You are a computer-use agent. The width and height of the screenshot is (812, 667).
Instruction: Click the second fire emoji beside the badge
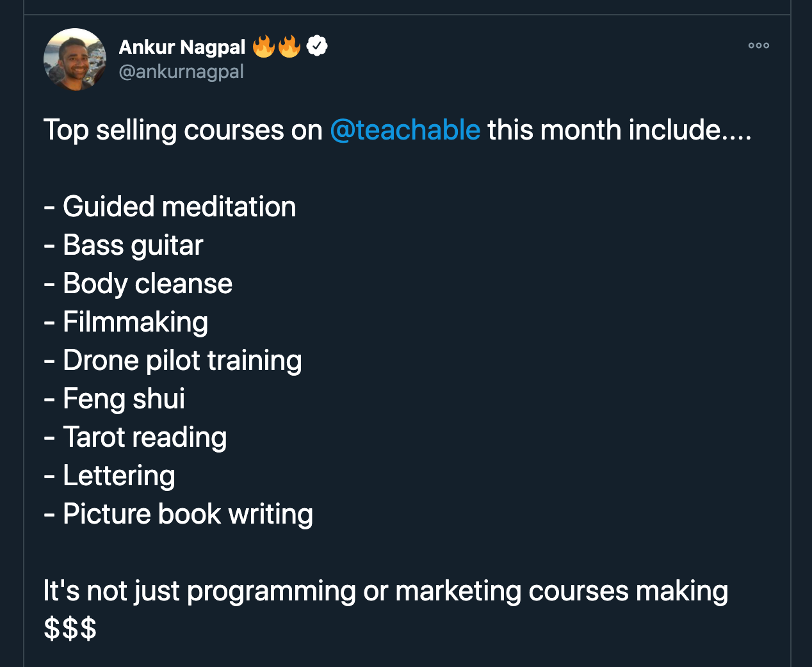point(289,46)
